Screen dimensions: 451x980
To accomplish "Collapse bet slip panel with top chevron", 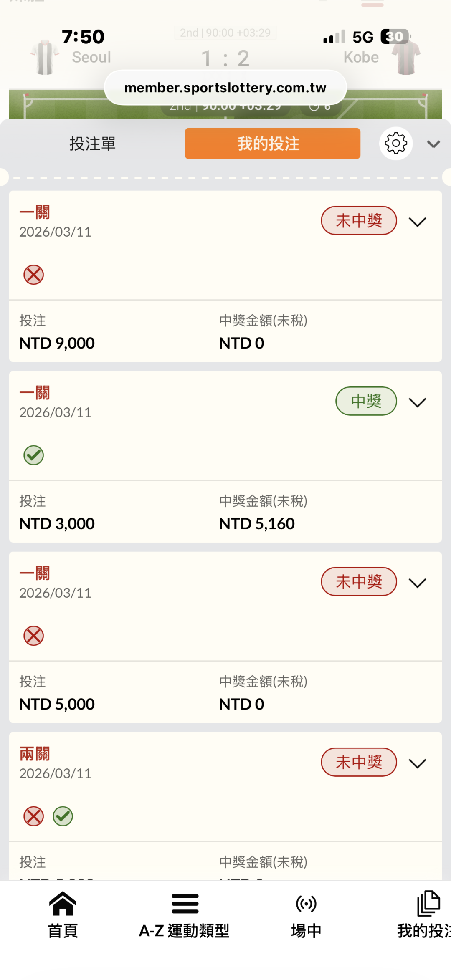I will 433,144.
